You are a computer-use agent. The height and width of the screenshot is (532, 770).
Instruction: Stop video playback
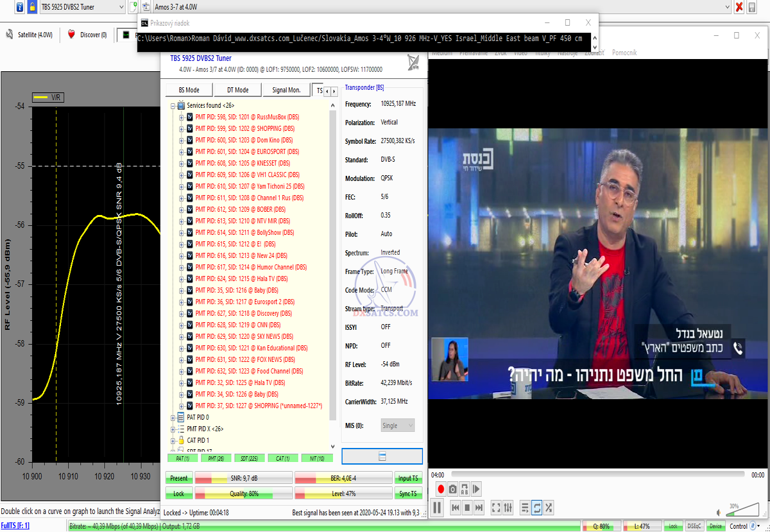[x=468, y=508]
